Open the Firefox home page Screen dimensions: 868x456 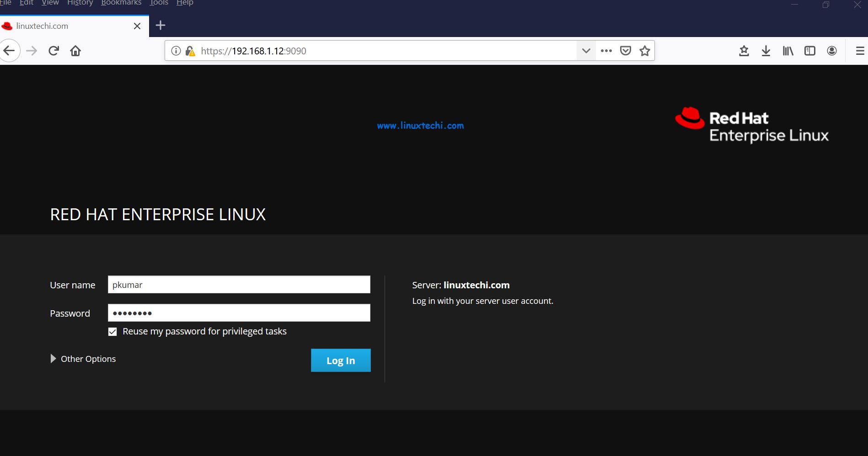[75, 50]
